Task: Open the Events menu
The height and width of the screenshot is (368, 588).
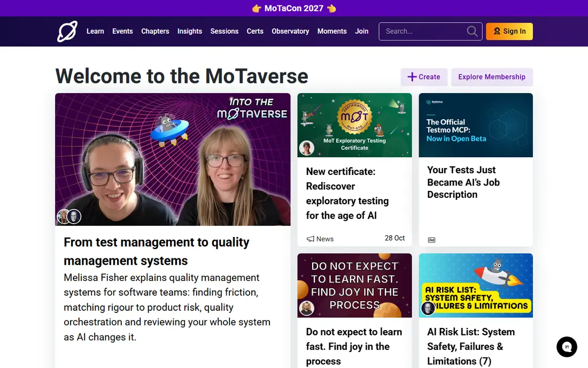Action: coord(122,31)
